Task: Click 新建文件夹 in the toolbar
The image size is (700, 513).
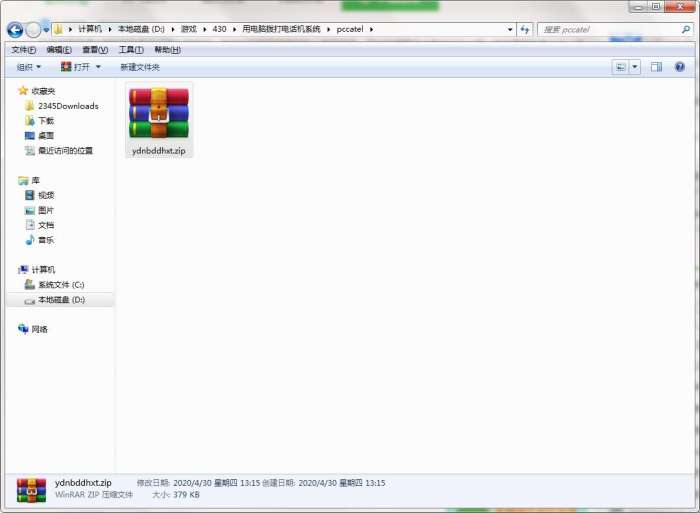Action: click(x=140, y=67)
